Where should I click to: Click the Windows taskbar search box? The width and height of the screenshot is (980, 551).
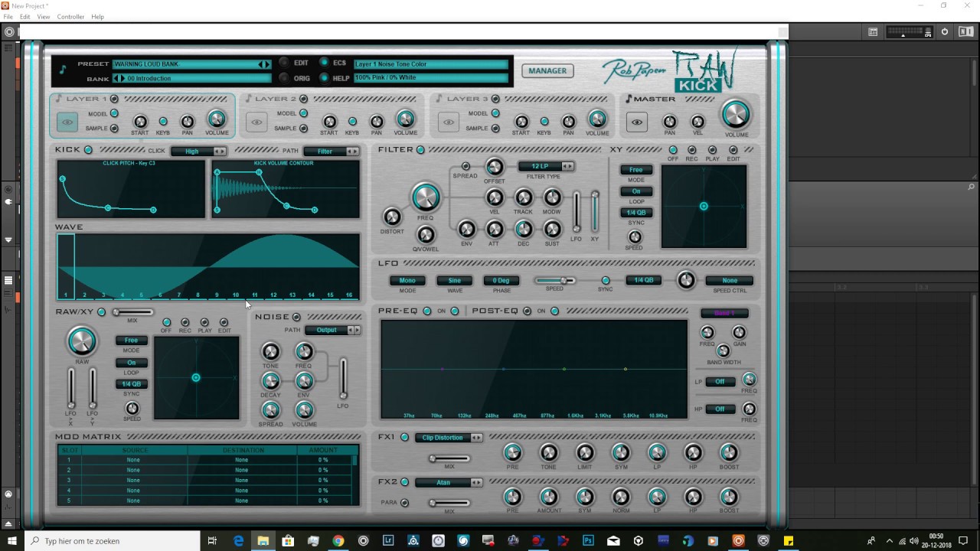pyautogui.click(x=113, y=541)
